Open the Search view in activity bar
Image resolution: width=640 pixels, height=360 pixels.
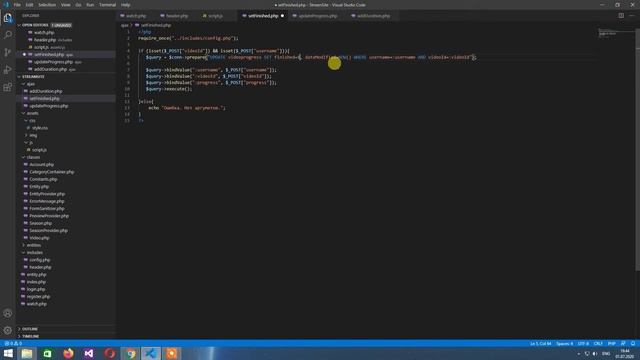click(8, 35)
